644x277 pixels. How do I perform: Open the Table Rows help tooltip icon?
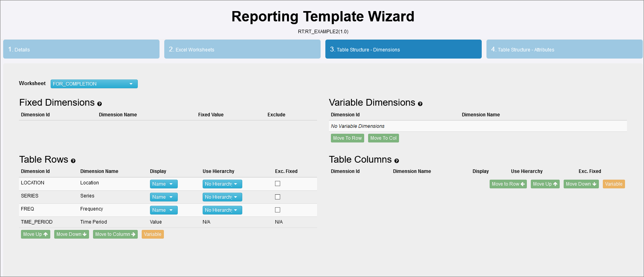pyautogui.click(x=73, y=161)
